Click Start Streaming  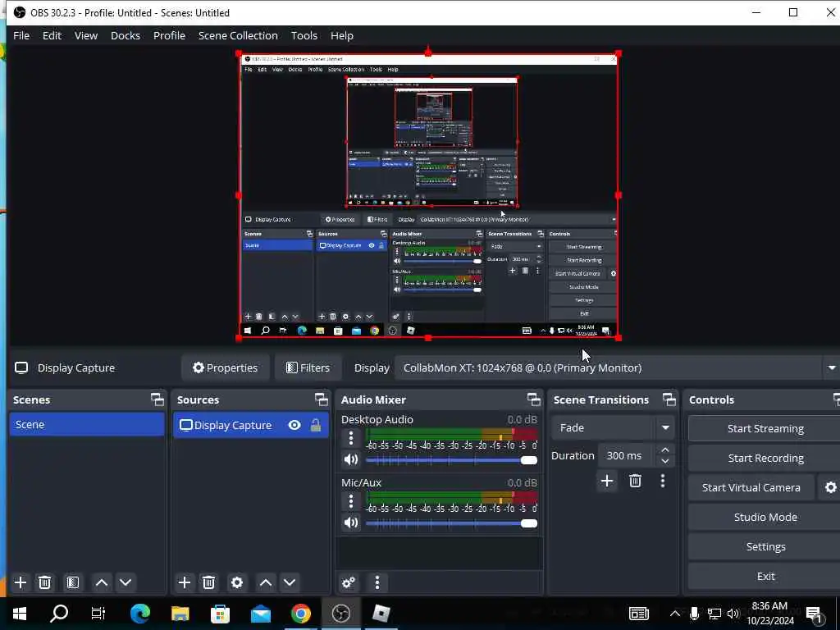(765, 428)
